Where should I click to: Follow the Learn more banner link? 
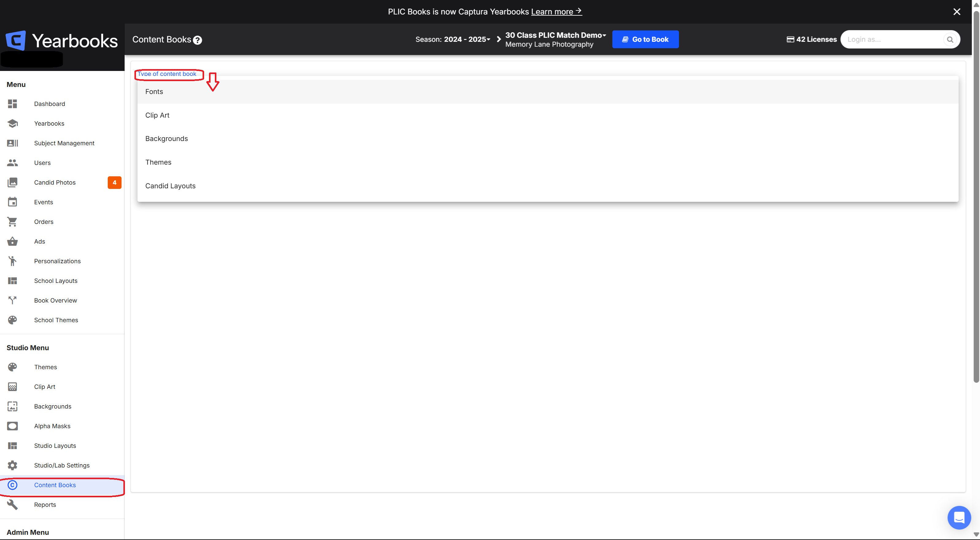pos(556,11)
